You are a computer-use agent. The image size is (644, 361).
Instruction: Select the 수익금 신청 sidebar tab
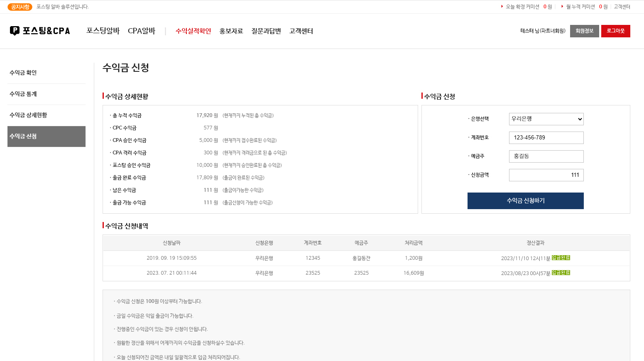[x=47, y=137]
